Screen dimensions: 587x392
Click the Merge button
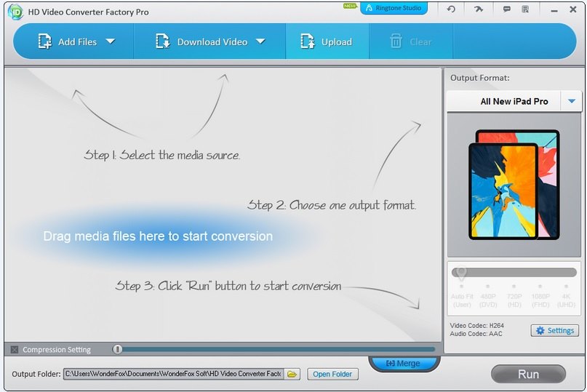[403, 364]
